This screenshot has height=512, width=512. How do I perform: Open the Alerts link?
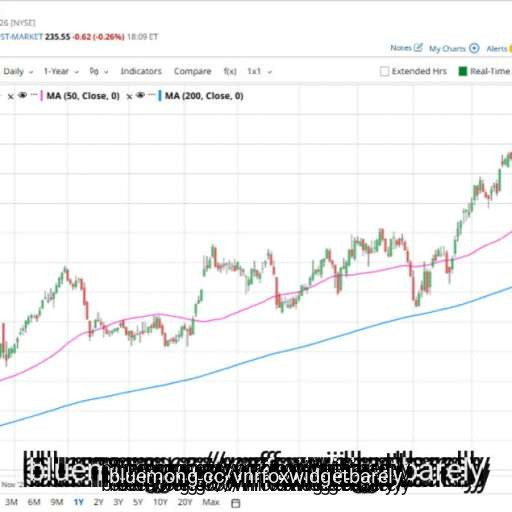coord(497,49)
